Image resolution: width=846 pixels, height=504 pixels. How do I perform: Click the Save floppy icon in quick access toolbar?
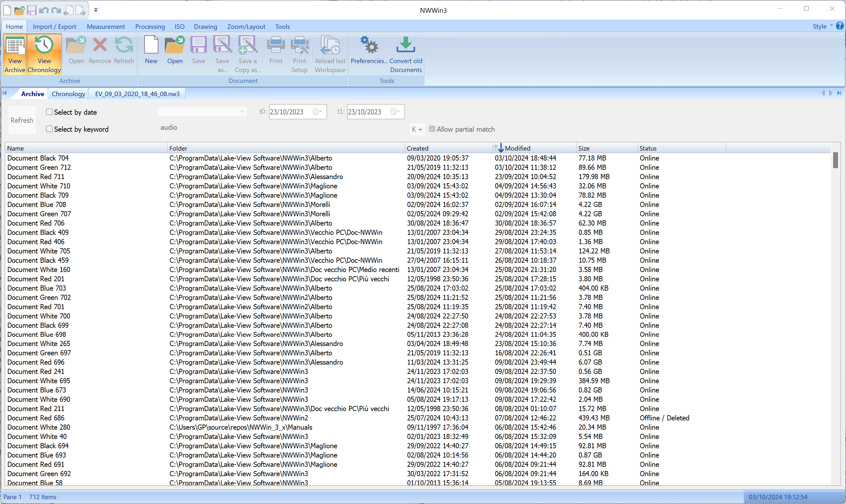tap(32, 10)
